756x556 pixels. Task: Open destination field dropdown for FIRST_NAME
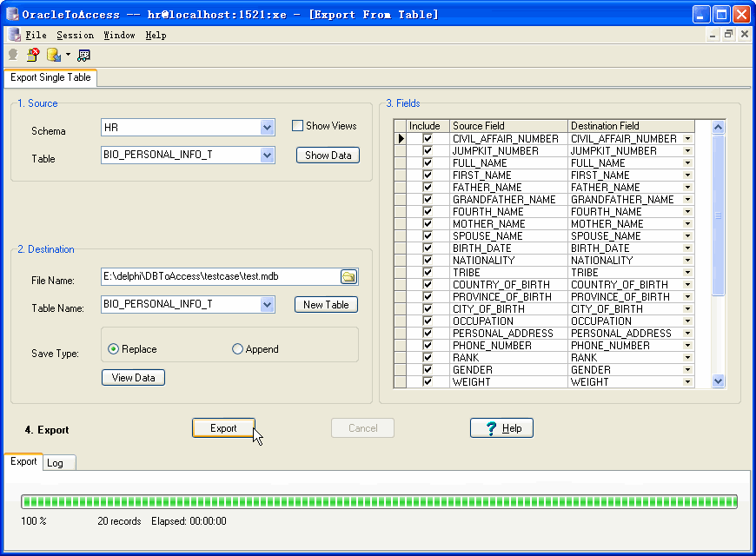(688, 175)
